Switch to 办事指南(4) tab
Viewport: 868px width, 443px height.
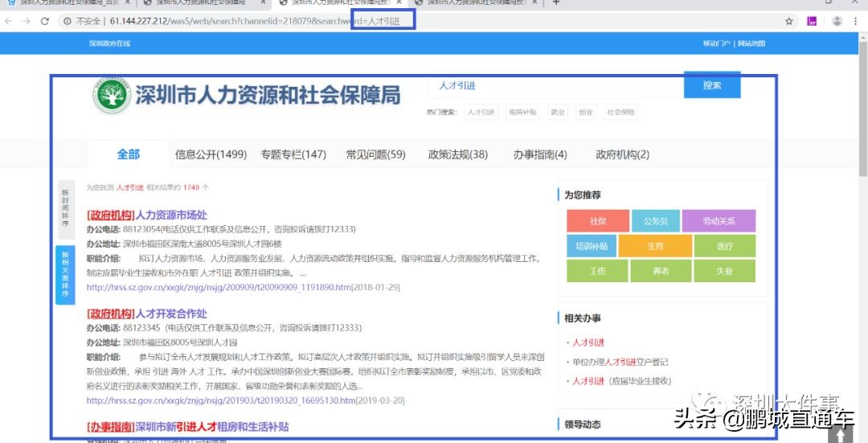pyautogui.click(x=540, y=155)
